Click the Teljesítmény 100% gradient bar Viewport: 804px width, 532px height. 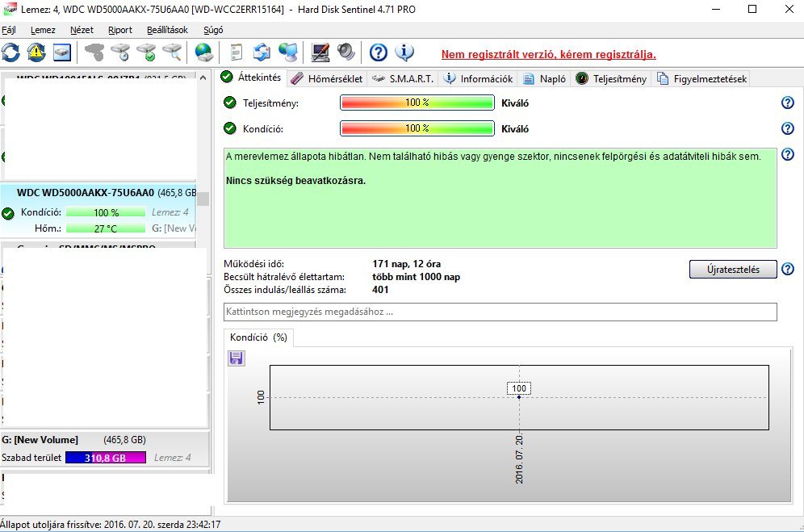click(x=417, y=103)
